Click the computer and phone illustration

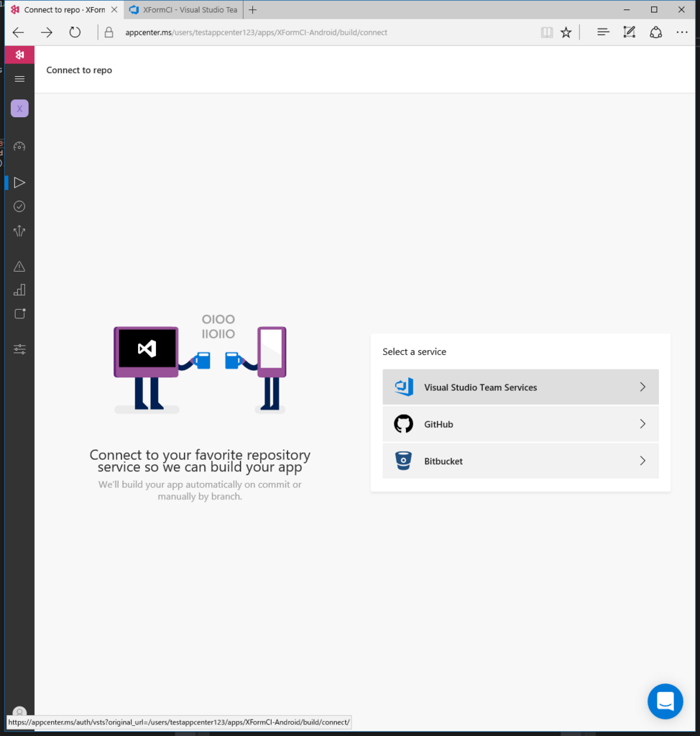(x=200, y=363)
